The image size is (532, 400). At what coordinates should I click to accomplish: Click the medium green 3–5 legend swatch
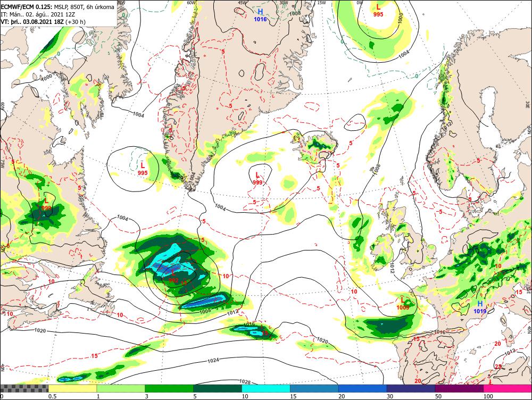pos(169,388)
